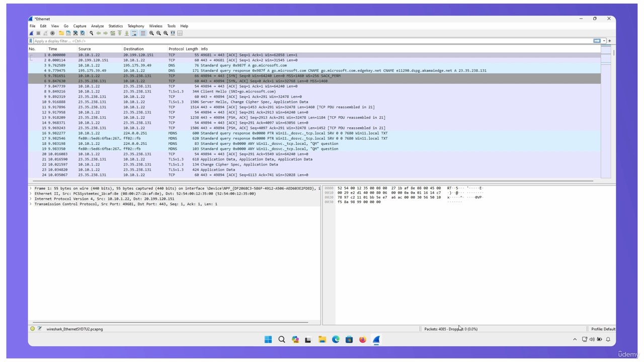Toggle auto-scroll during live capture
Viewport: 644px width, 362px height.
pyautogui.click(x=134, y=33)
